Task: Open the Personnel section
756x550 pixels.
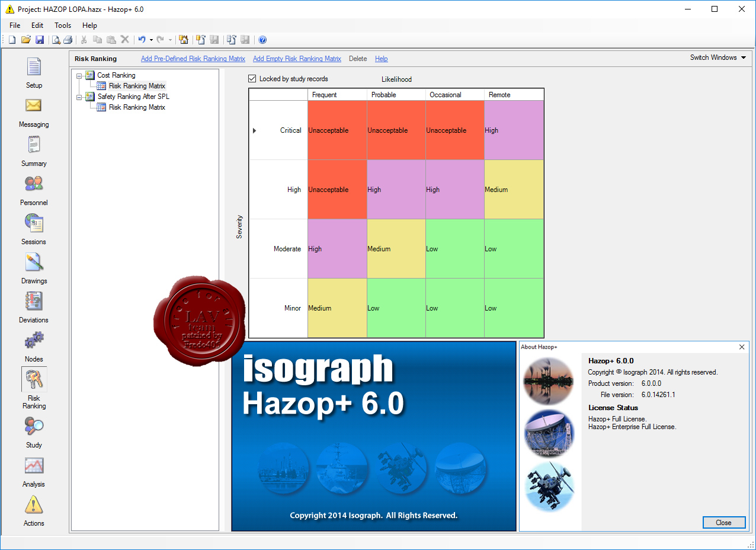Action: [x=34, y=190]
